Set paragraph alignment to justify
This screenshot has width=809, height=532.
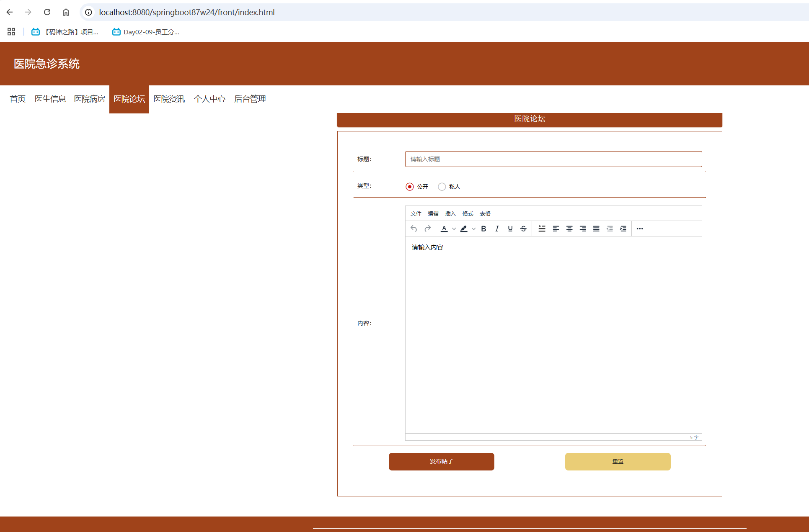pos(596,229)
